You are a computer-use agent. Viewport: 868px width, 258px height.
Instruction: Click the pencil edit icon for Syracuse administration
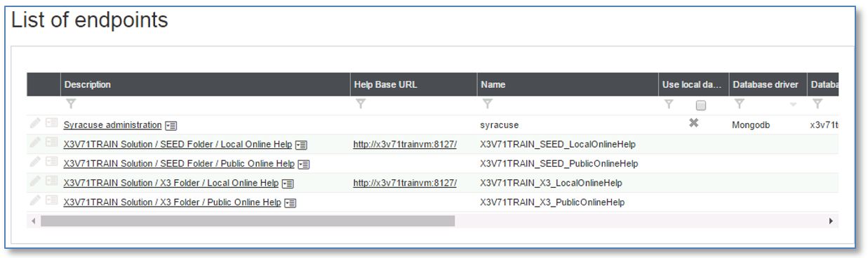34,124
